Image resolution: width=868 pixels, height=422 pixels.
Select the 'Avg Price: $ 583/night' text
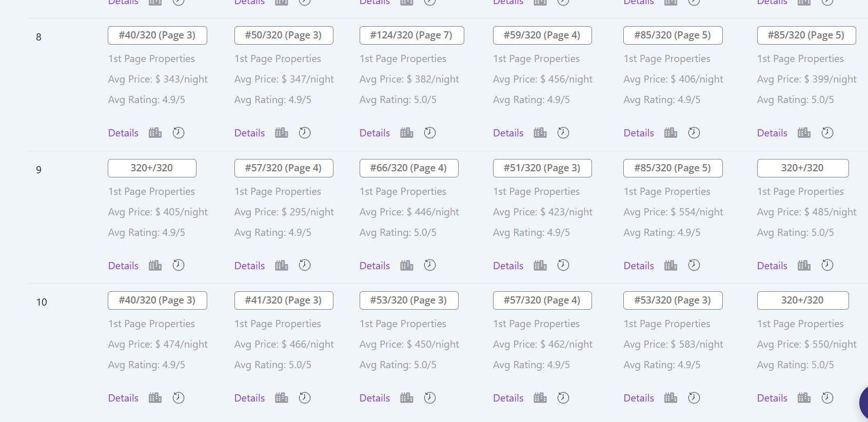point(674,345)
